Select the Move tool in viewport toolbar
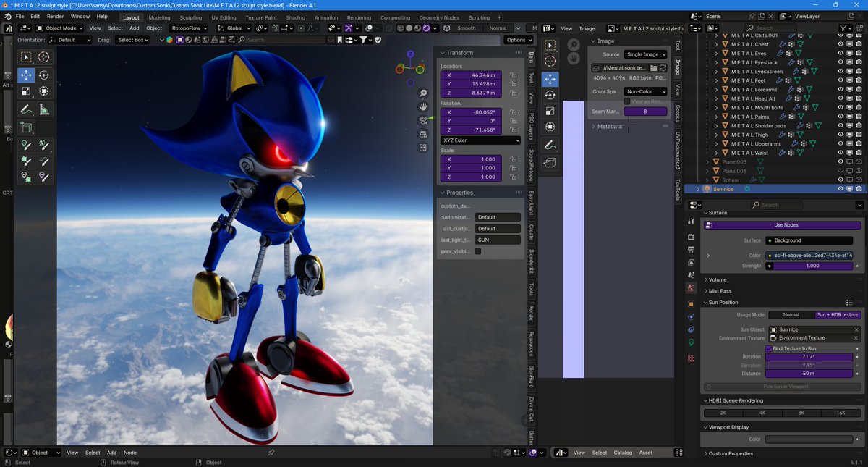The image size is (868, 467). coord(26,75)
